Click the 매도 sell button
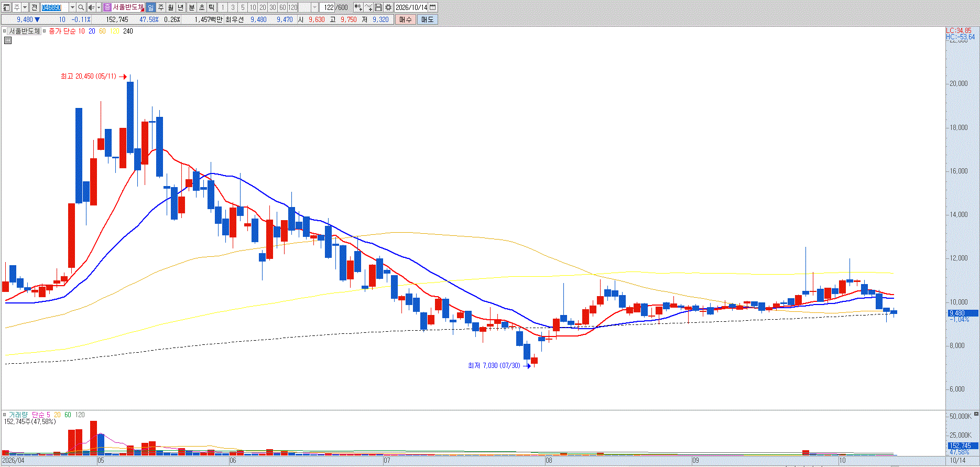Image resolution: width=980 pixels, height=467 pixels. [428, 19]
